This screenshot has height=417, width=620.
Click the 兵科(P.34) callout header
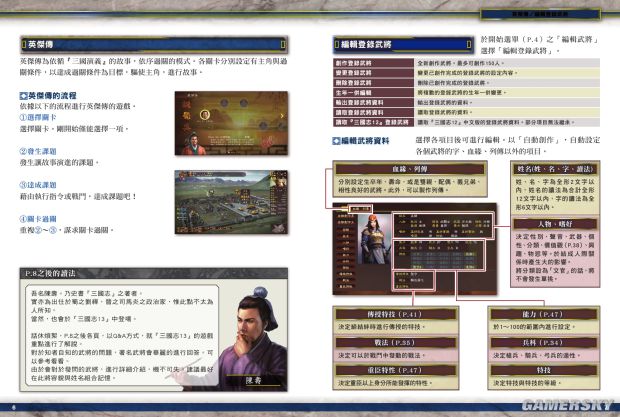click(x=544, y=342)
